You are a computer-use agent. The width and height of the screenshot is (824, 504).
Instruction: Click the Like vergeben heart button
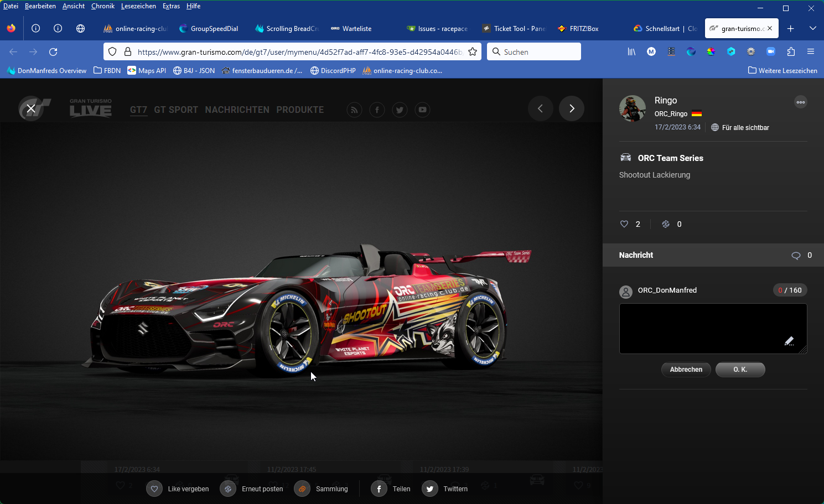[x=154, y=489]
